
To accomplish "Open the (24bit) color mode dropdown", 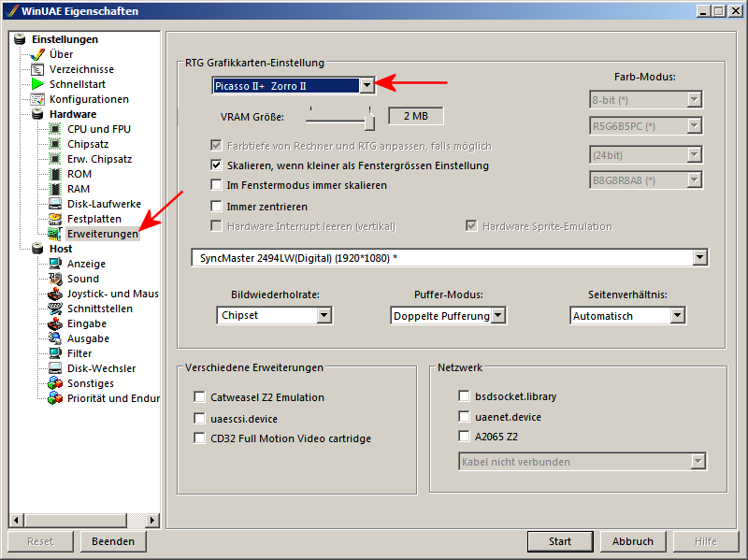I will click(x=694, y=154).
